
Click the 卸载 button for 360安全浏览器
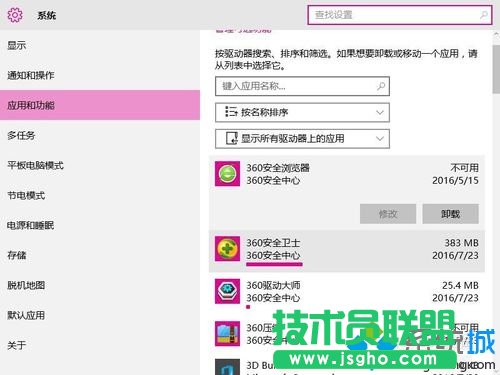451,214
